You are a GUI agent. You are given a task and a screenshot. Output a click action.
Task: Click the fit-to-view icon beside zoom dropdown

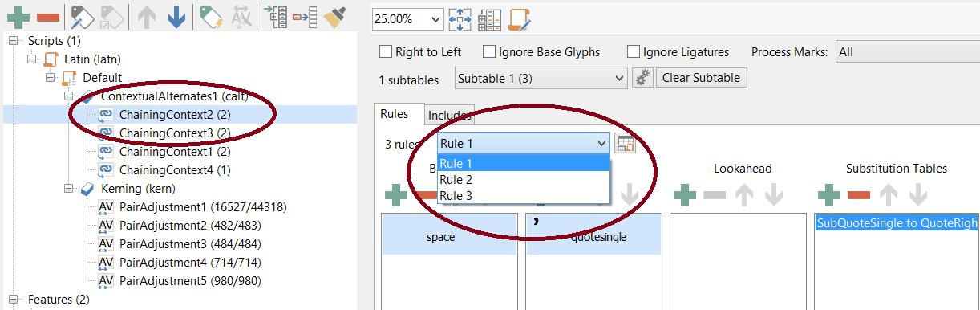tap(459, 18)
